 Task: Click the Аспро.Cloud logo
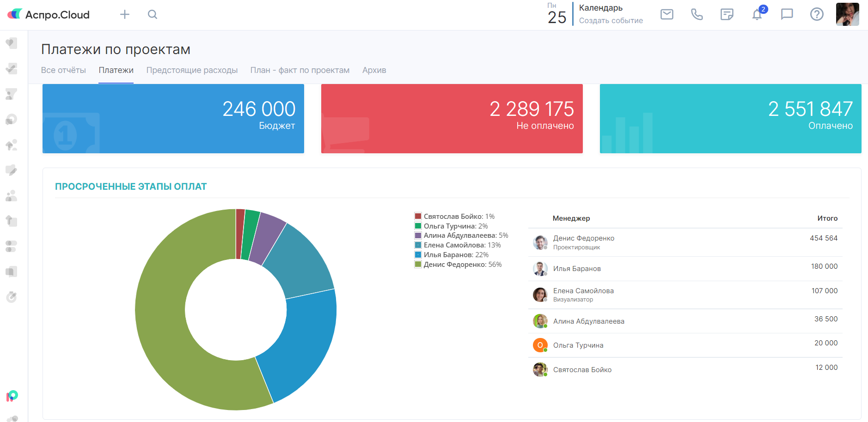(49, 15)
